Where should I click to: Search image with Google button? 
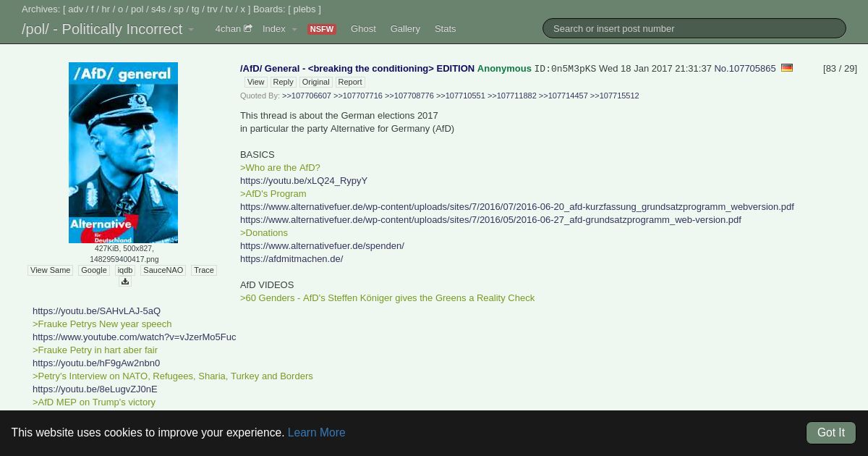94,270
